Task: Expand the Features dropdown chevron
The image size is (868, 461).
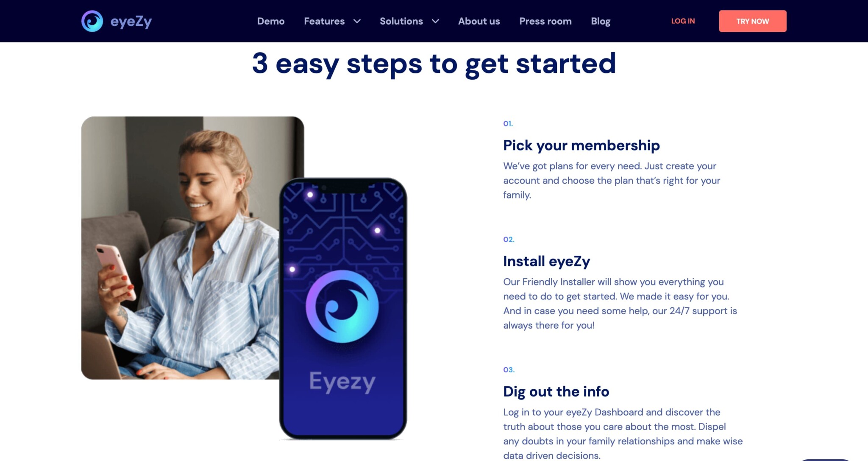Action: (x=357, y=21)
